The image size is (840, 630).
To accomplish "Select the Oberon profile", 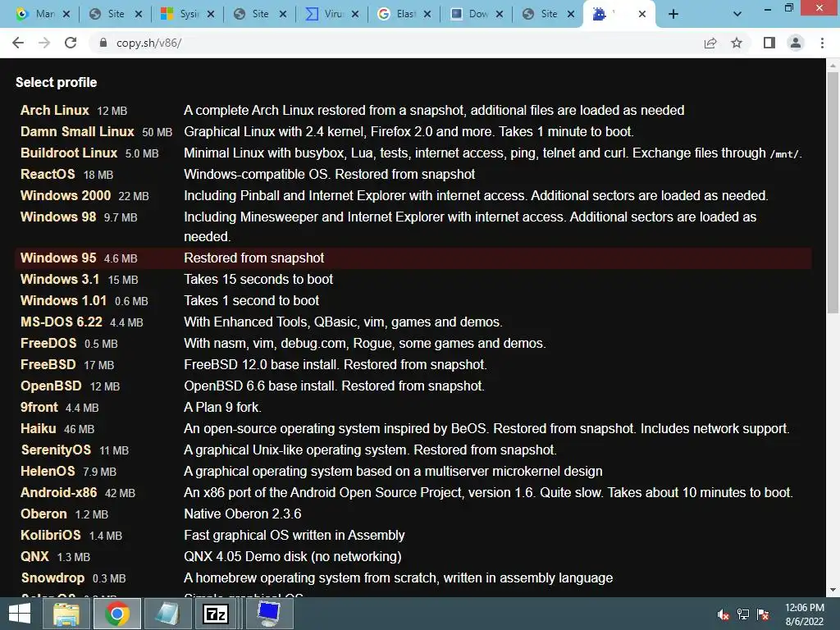I will 43,514.
